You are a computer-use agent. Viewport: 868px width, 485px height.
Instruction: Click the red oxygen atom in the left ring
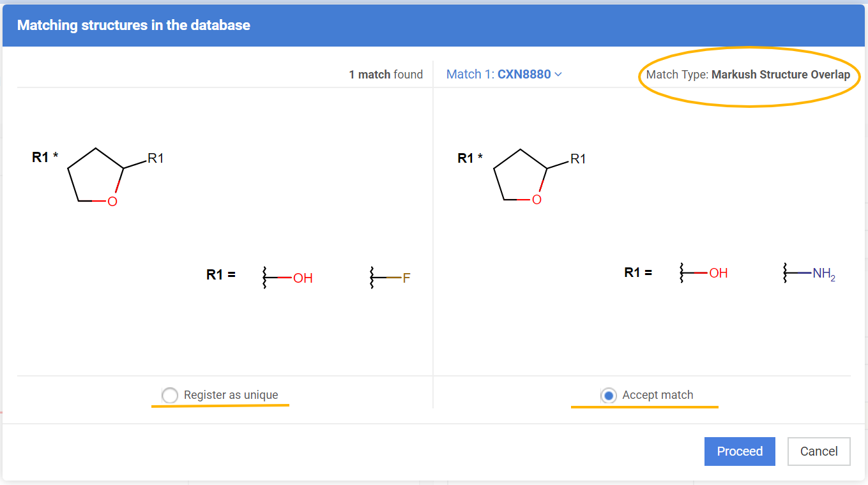click(112, 202)
